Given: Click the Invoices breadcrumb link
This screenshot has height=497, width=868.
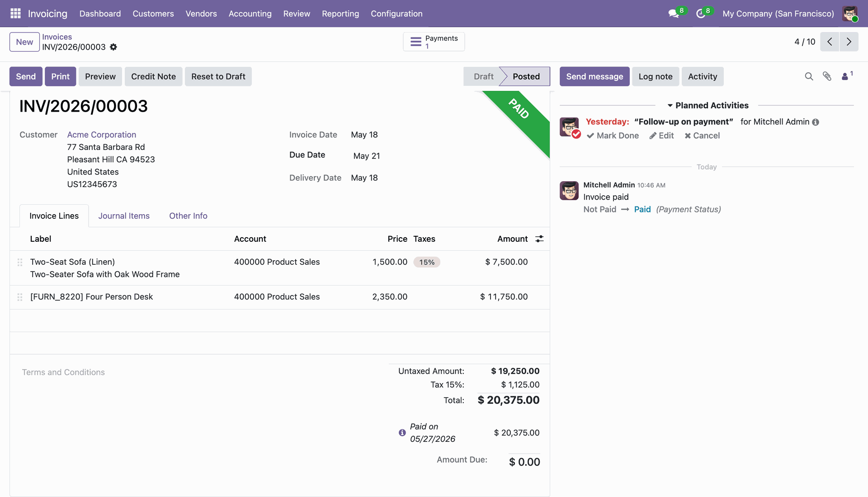Looking at the screenshot, I should click(x=57, y=37).
